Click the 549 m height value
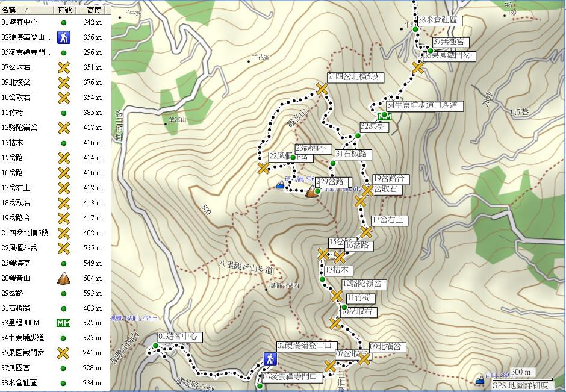This screenshot has width=566, height=392. tap(92, 263)
